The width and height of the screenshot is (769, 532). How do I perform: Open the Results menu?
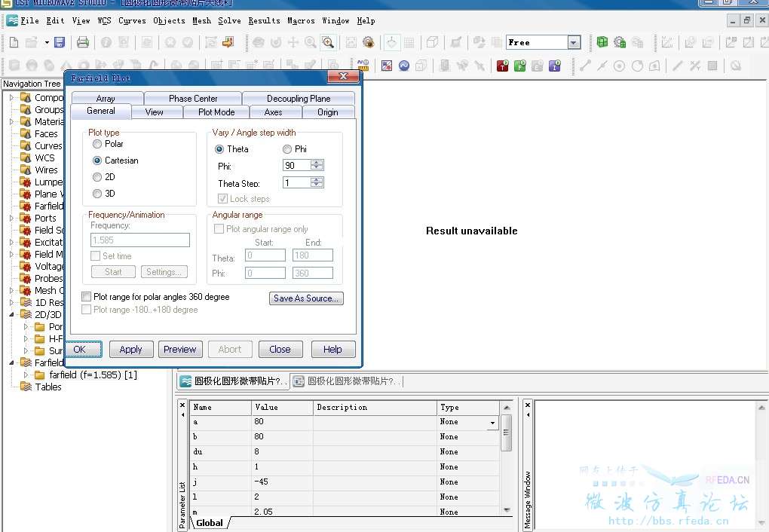(264, 20)
